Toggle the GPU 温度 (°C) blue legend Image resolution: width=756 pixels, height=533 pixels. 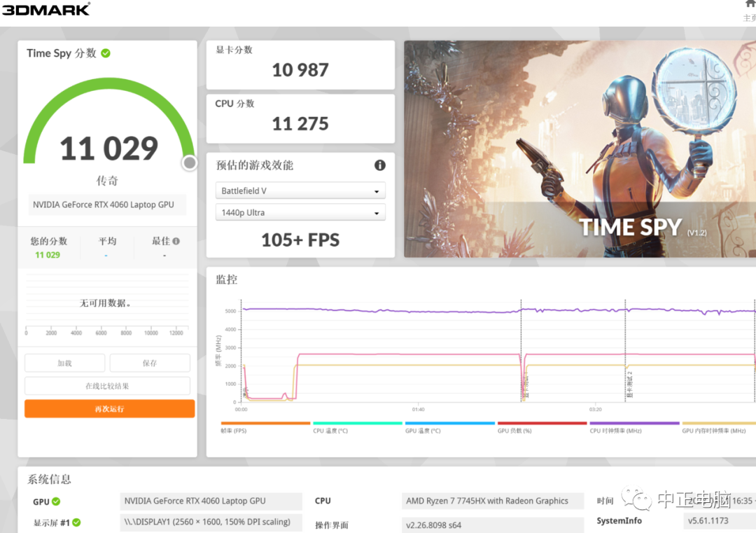(450, 427)
